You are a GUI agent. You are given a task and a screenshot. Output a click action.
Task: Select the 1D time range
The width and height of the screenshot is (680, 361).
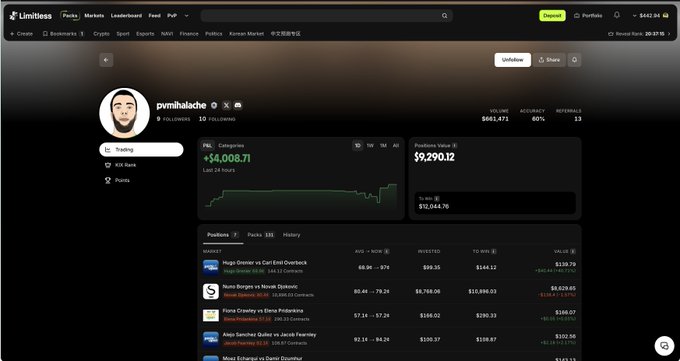[357, 146]
